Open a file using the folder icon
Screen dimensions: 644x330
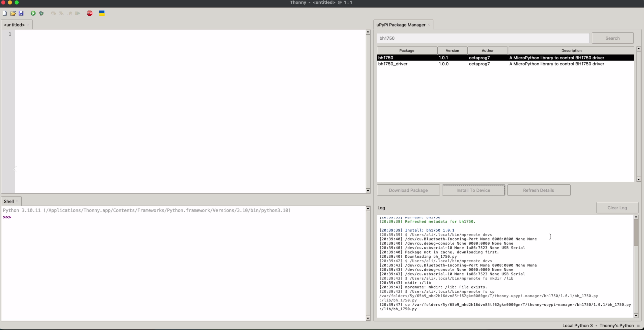[x=13, y=13]
